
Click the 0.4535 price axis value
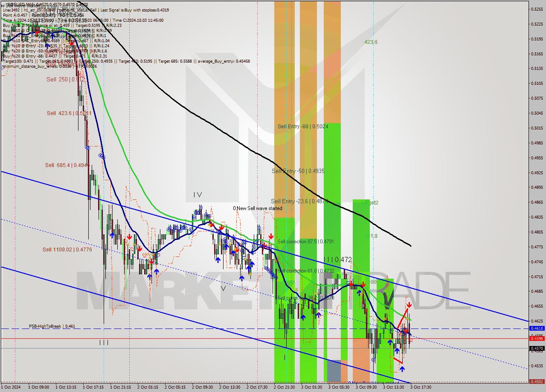tap(536, 366)
